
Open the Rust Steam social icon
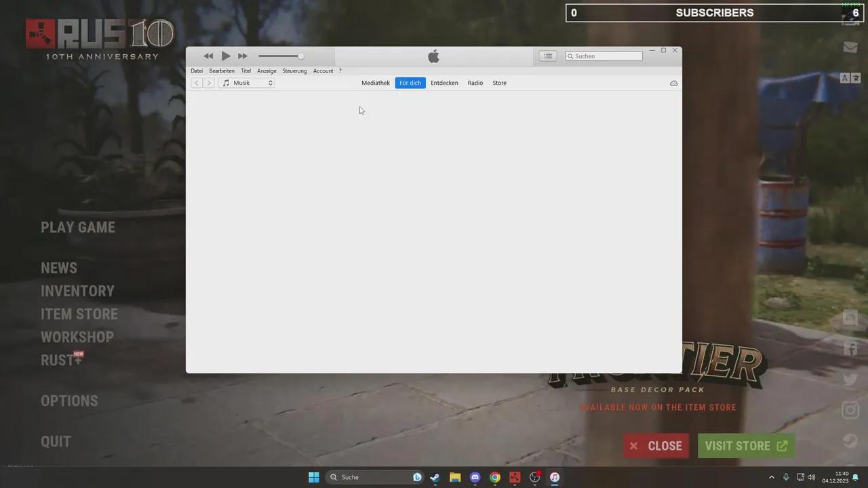pyautogui.click(x=850, y=441)
